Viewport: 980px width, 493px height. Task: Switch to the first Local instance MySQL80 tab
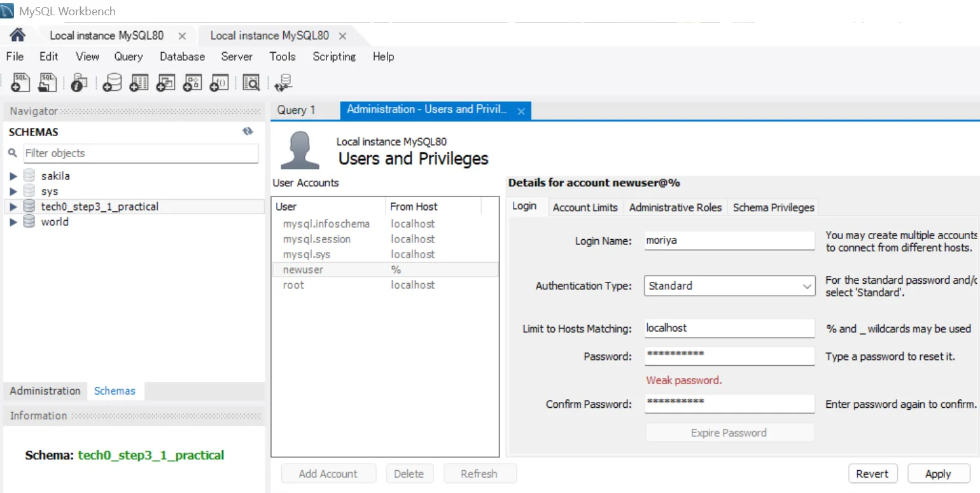point(115,36)
